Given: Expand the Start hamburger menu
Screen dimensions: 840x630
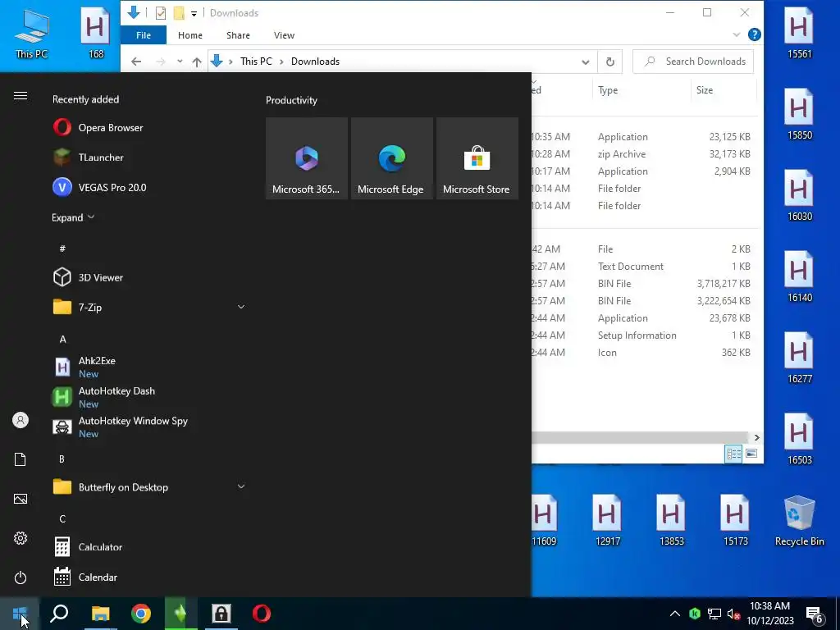Looking at the screenshot, I should [x=21, y=96].
